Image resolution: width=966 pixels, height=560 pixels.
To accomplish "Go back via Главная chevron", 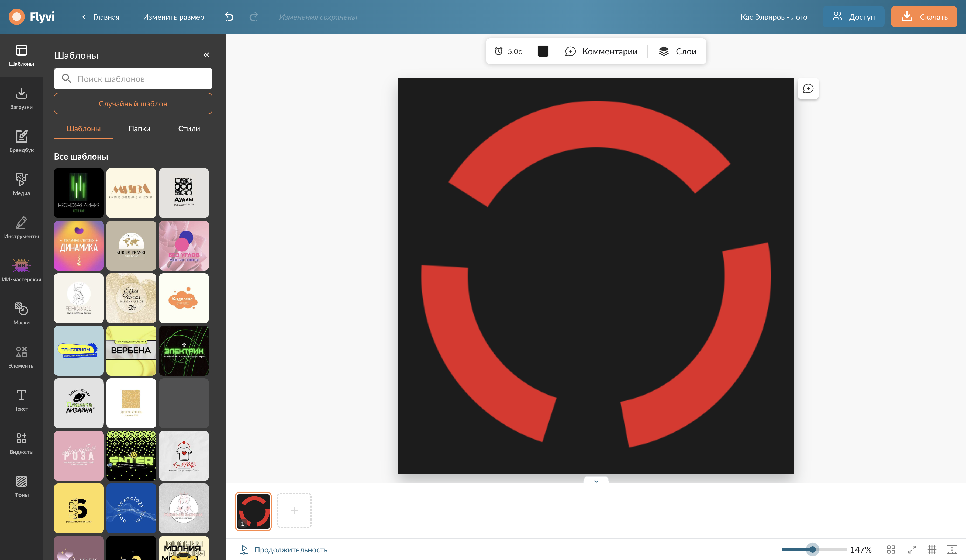I will pos(84,17).
